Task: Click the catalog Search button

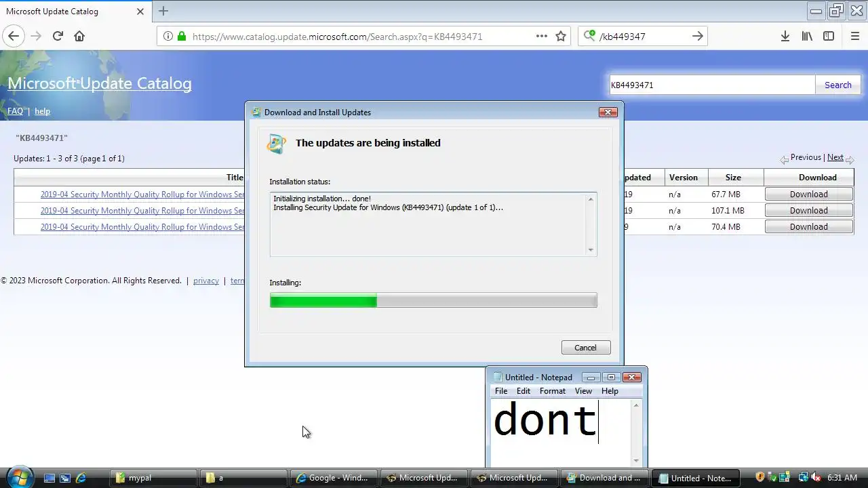Action: point(838,85)
